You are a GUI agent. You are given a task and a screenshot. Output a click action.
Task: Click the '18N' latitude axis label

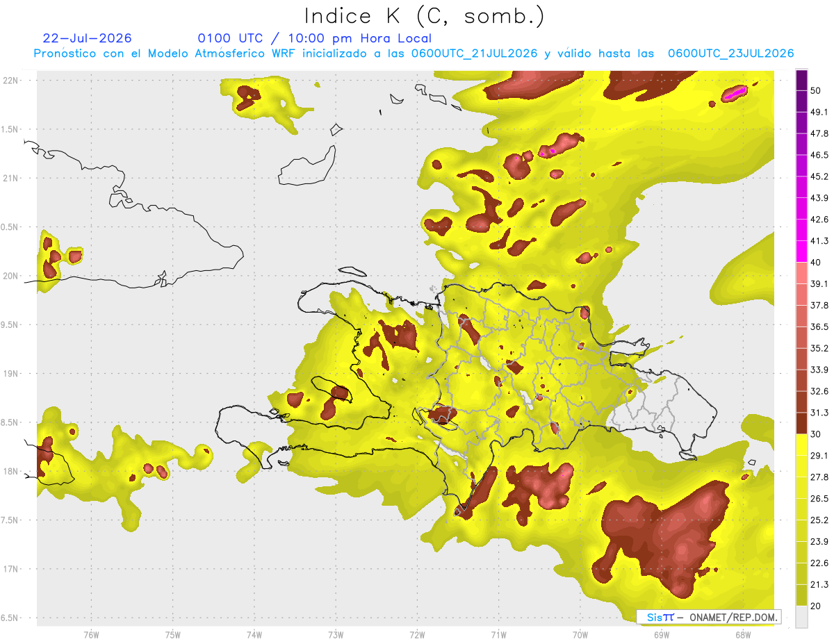pos(10,472)
